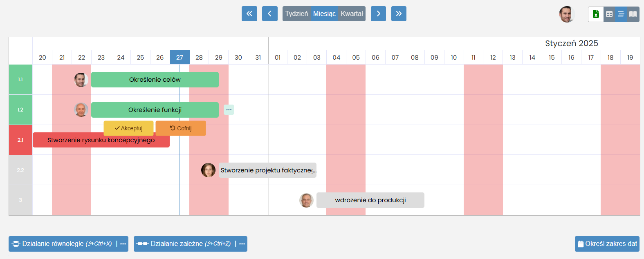Screen dimensions: 644x259
Task: Go to next period arrow
Action: (378, 13)
